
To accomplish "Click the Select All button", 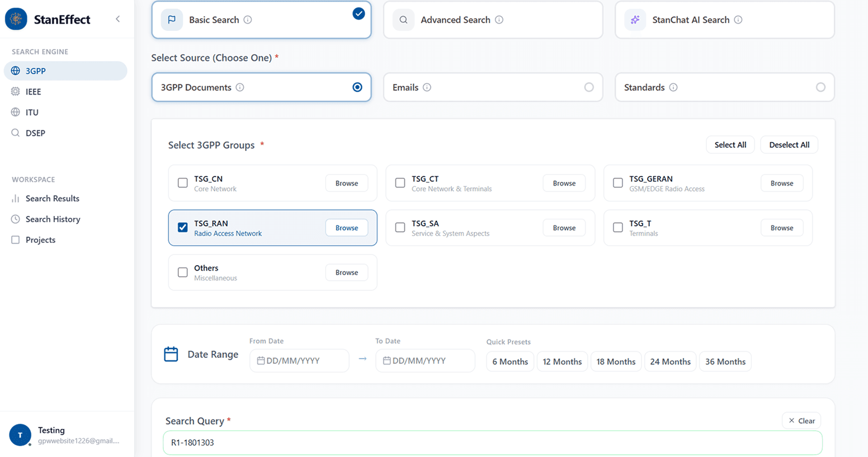I will click(730, 145).
